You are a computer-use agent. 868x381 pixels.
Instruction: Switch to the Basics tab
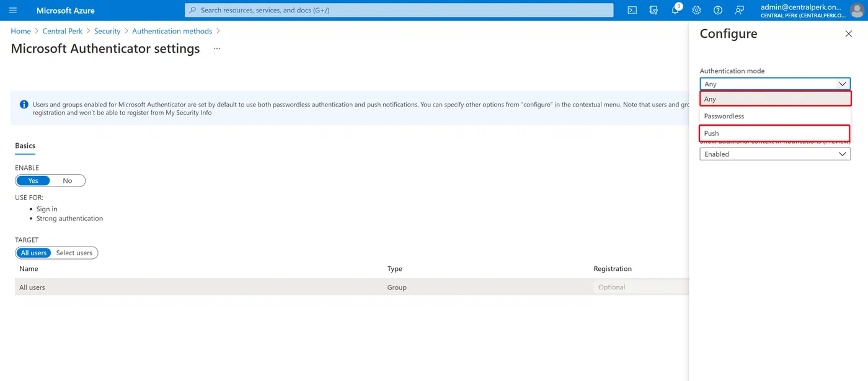tap(25, 146)
